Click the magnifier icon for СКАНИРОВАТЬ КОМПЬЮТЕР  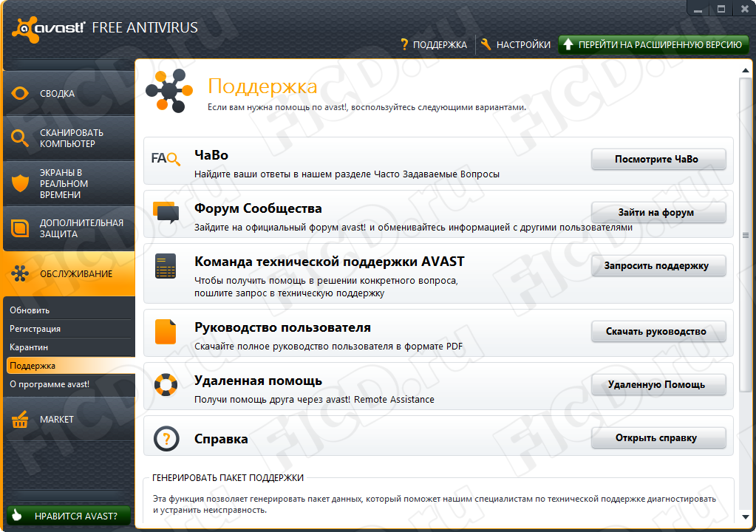click(x=20, y=138)
